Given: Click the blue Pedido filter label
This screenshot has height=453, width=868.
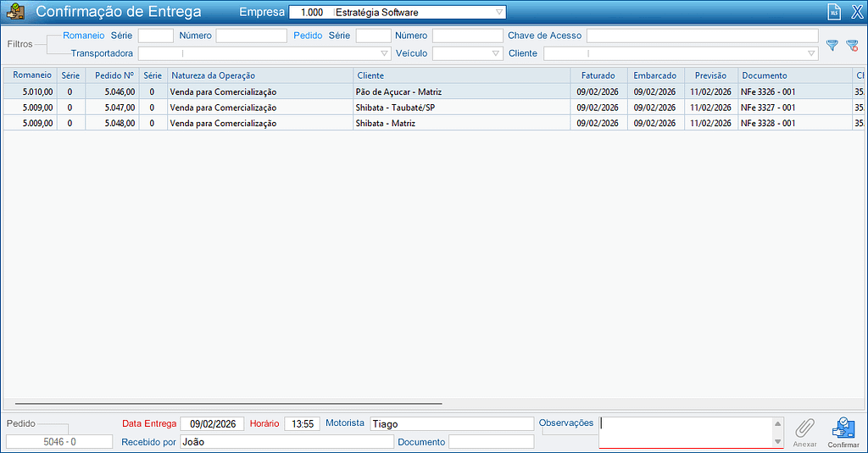Looking at the screenshot, I should click(x=308, y=36).
